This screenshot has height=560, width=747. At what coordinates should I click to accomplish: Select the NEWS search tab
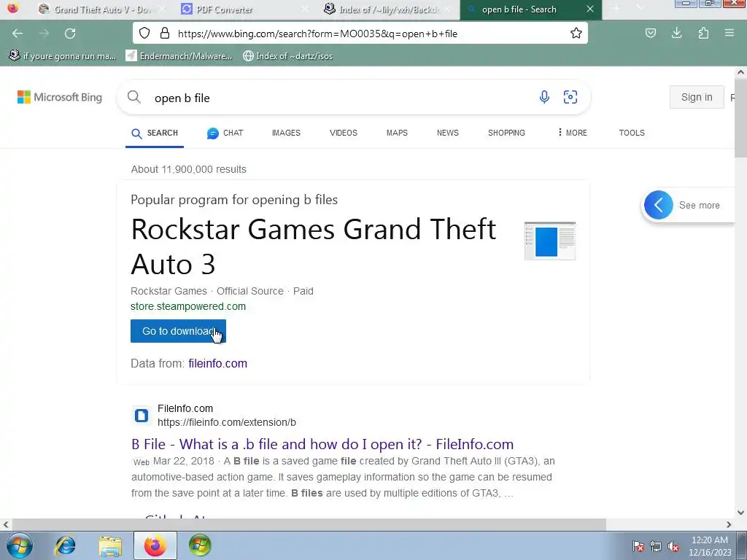tap(447, 133)
